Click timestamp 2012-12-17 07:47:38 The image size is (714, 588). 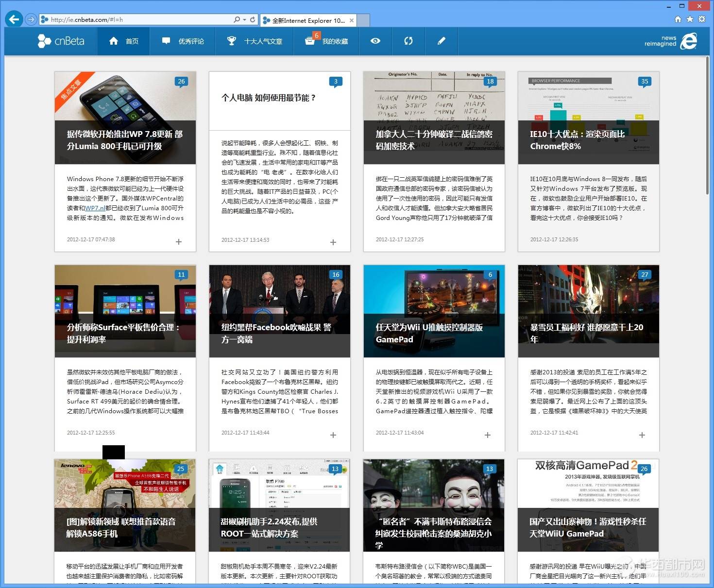[x=91, y=239]
